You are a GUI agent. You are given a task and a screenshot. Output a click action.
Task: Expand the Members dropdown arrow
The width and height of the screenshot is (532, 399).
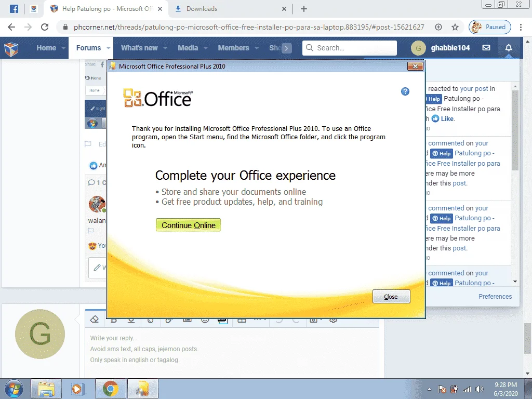click(257, 48)
